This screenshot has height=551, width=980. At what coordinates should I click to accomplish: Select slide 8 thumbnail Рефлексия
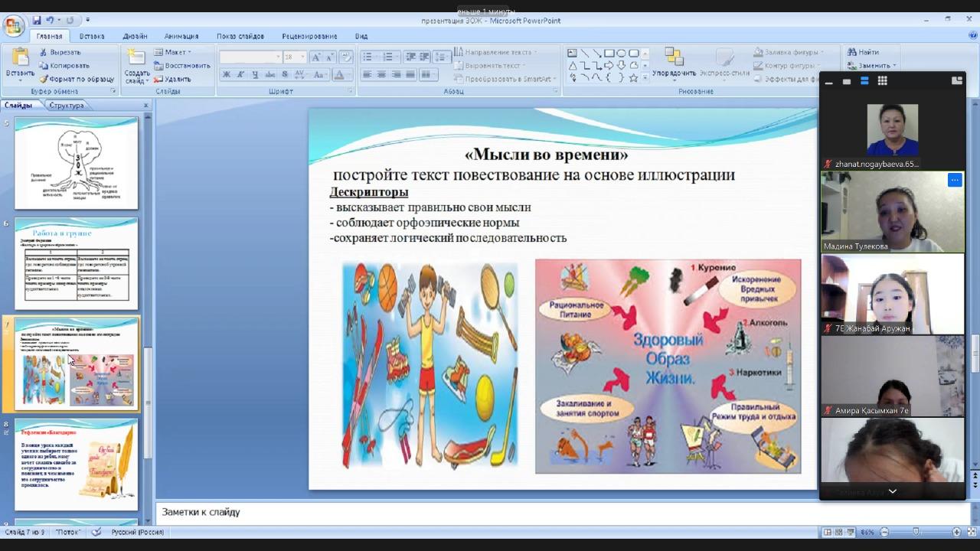(77, 464)
